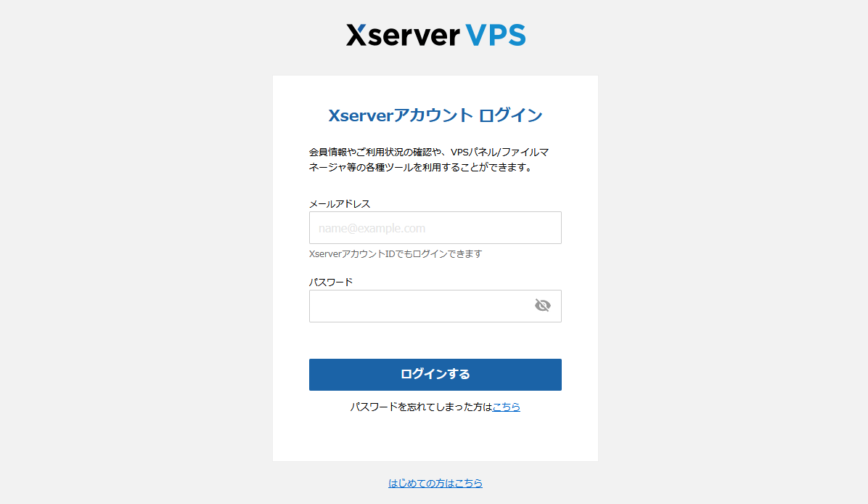Image resolution: width=868 pixels, height=504 pixels.
Task: Click the ファイルマネージャ等の各種ツール description line
Action: coord(421,167)
